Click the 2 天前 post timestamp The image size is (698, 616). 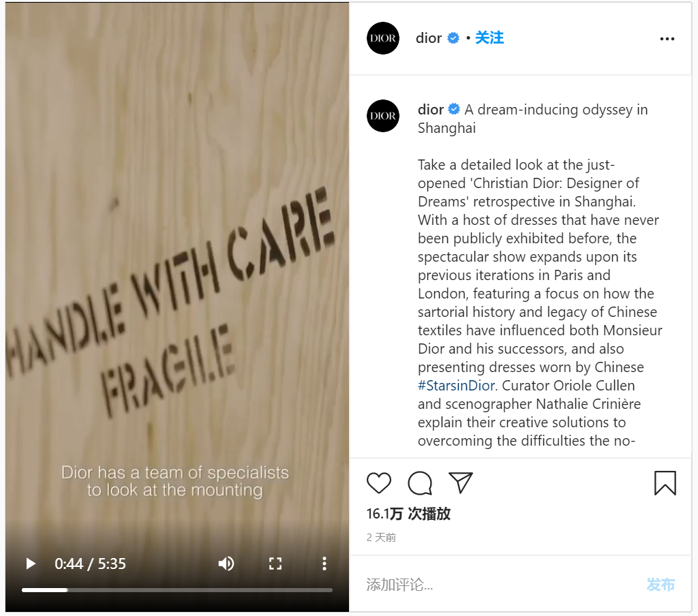(x=381, y=537)
